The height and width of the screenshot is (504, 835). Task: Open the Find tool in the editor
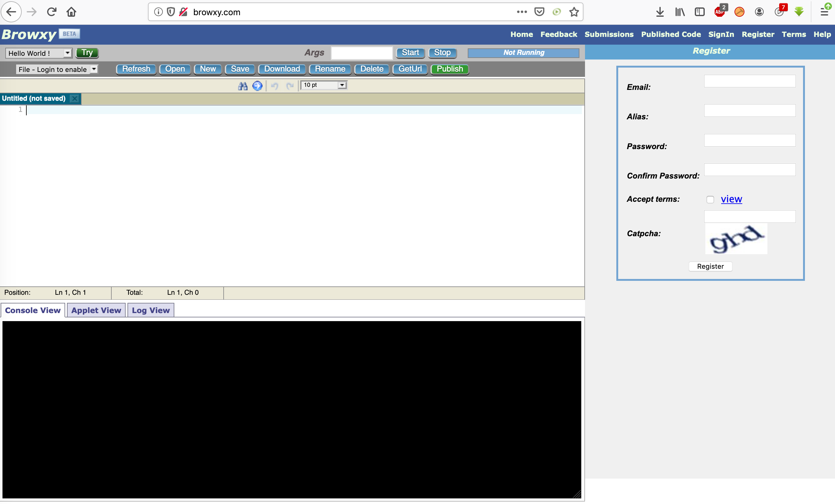tap(243, 86)
